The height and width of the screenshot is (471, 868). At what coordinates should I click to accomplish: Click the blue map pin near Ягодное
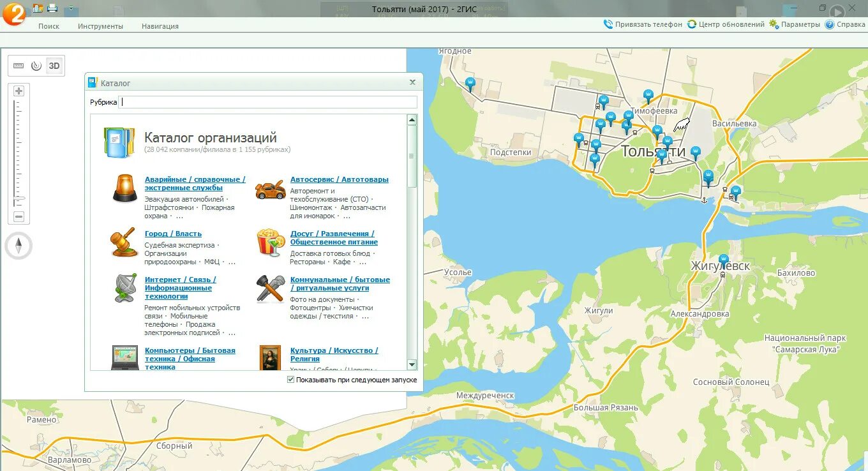point(470,84)
